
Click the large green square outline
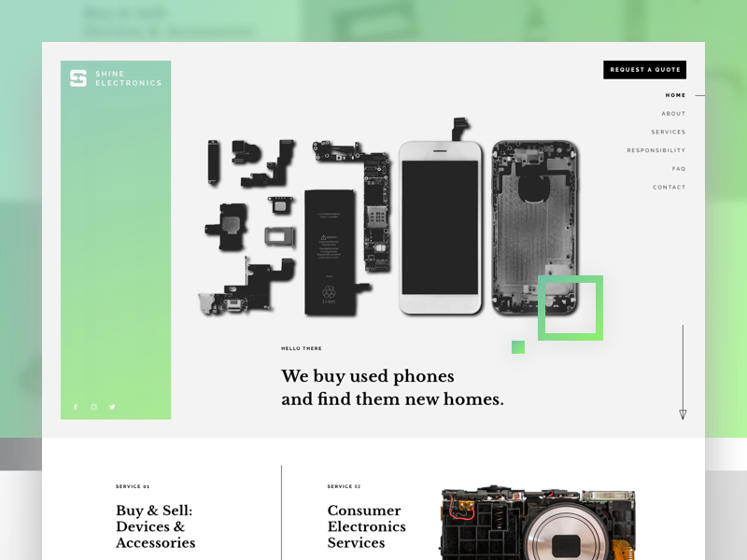click(571, 308)
